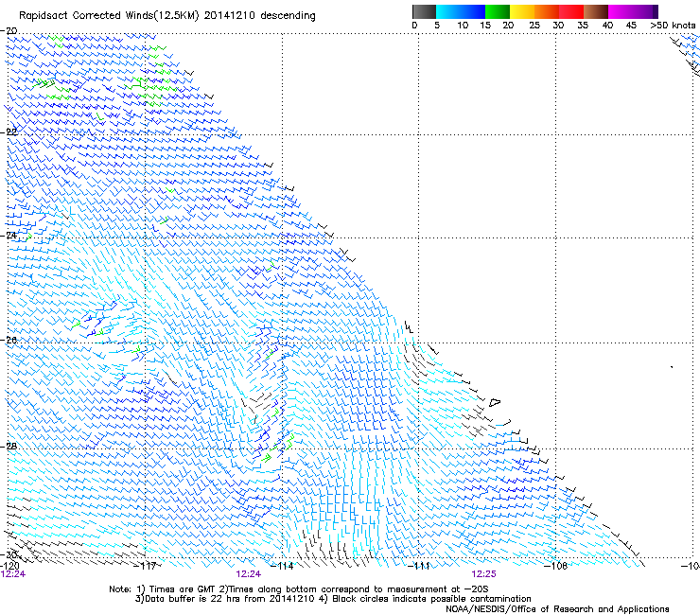
Task: Click the '-24' latitude axis label
Action: point(9,236)
